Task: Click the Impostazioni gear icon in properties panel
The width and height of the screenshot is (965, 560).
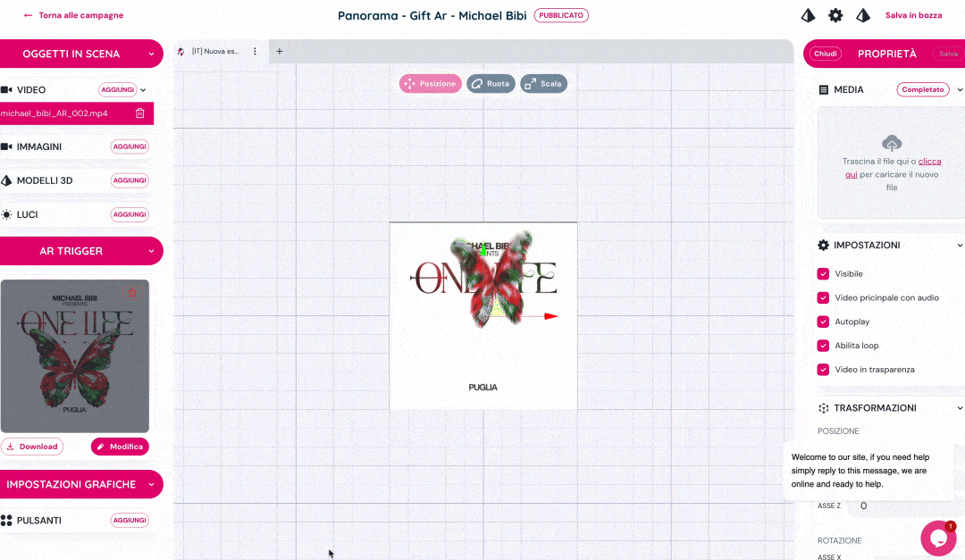Action: pyautogui.click(x=822, y=245)
